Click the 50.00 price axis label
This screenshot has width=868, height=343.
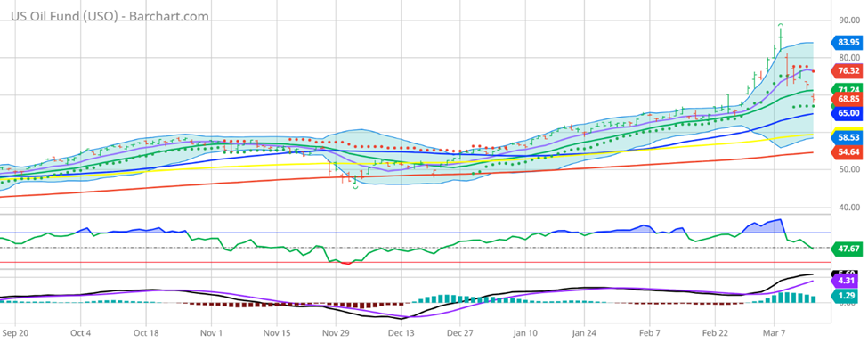849,169
